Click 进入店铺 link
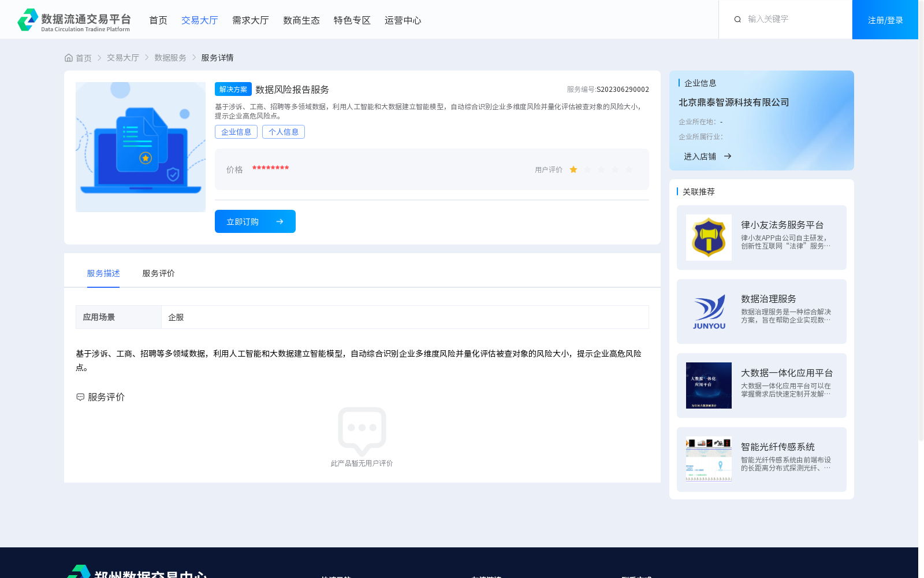The width and height of the screenshot is (924, 578). [700, 157]
